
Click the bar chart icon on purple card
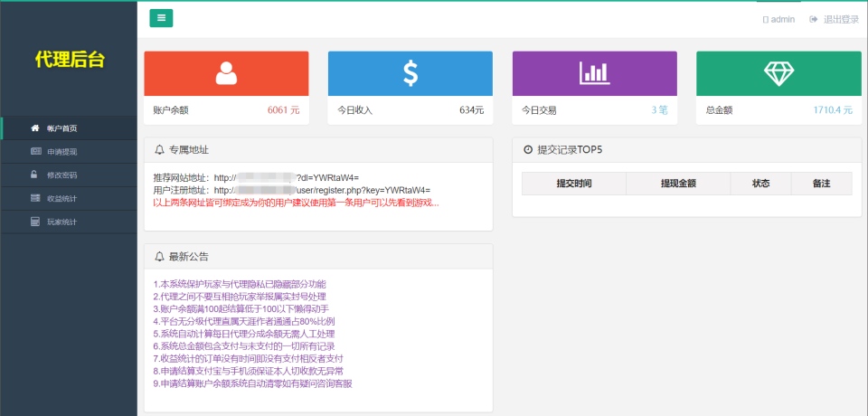click(595, 73)
